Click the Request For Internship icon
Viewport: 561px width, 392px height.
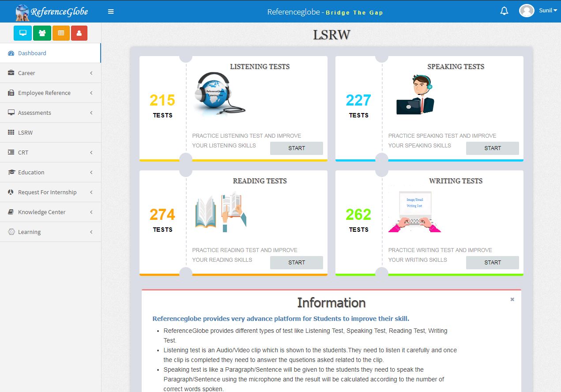(x=11, y=192)
